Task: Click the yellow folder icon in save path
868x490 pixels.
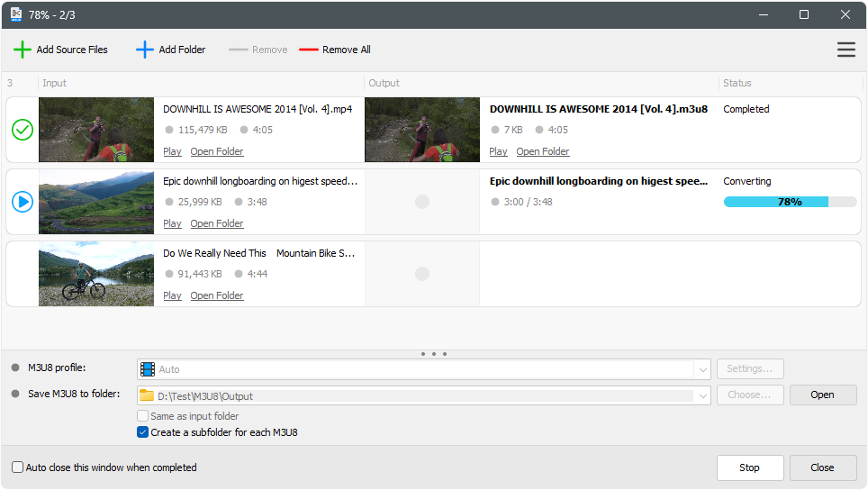Action: [147, 395]
